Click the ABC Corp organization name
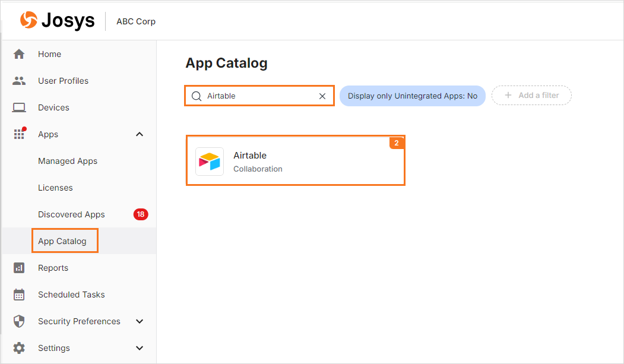Image resolution: width=624 pixels, height=364 pixels. click(x=136, y=21)
